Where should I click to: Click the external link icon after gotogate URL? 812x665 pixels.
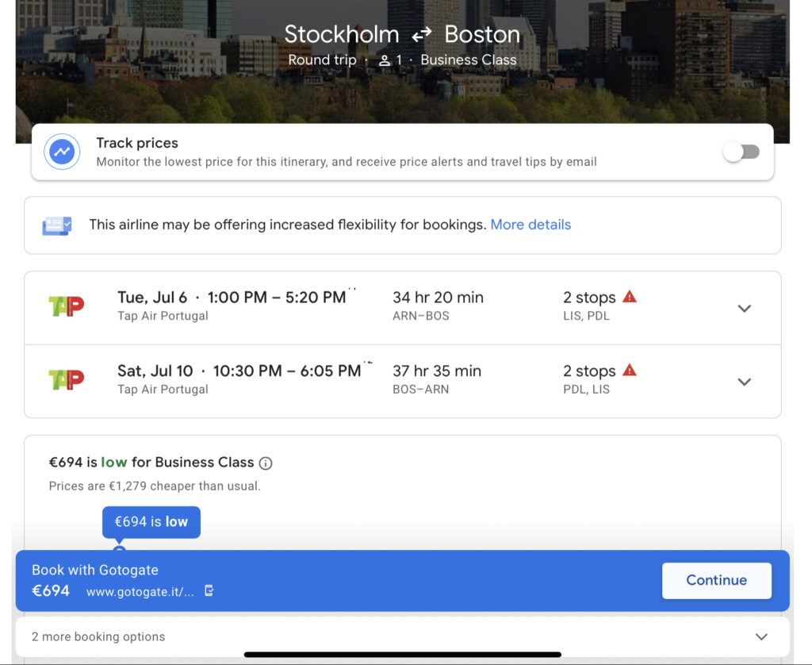209,590
